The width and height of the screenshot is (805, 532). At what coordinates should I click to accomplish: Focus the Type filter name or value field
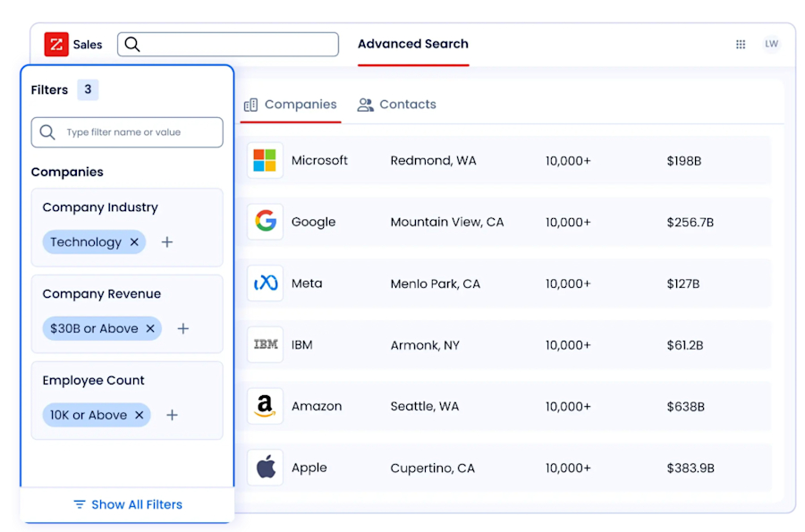pyautogui.click(x=127, y=132)
